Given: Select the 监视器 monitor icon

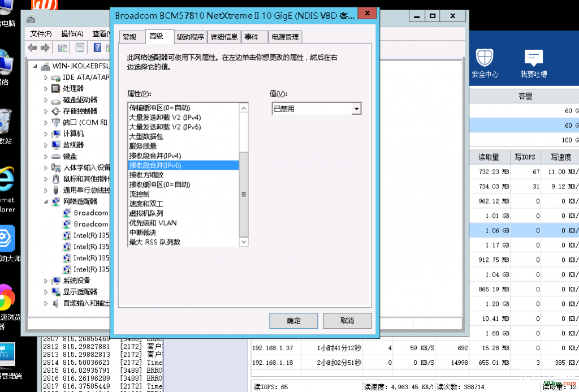Looking at the screenshot, I should (56, 145).
